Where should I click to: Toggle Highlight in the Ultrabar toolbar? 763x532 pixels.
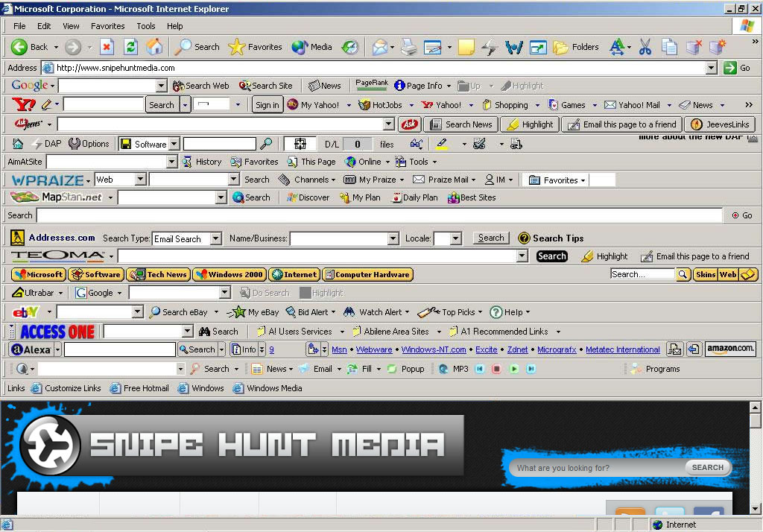pyautogui.click(x=322, y=293)
